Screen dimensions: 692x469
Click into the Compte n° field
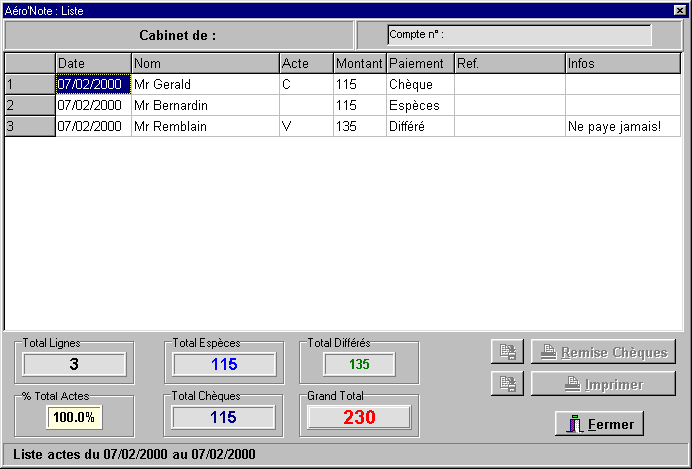point(519,35)
